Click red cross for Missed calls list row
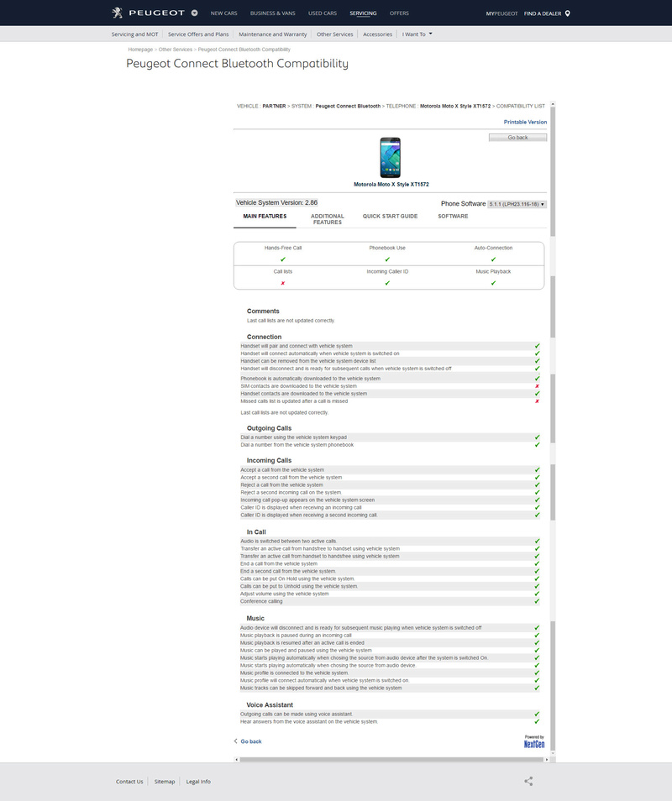Image resolution: width=672 pixels, height=801 pixels. tap(537, 401)
